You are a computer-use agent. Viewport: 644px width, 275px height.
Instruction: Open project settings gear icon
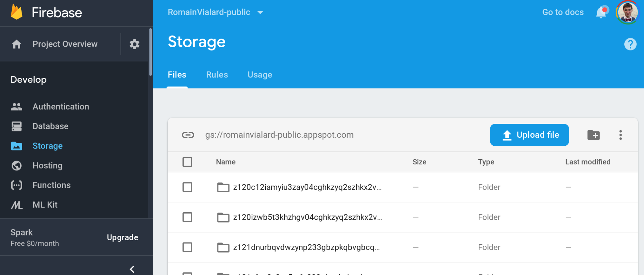pyautogui.click(x=134, y=44)
